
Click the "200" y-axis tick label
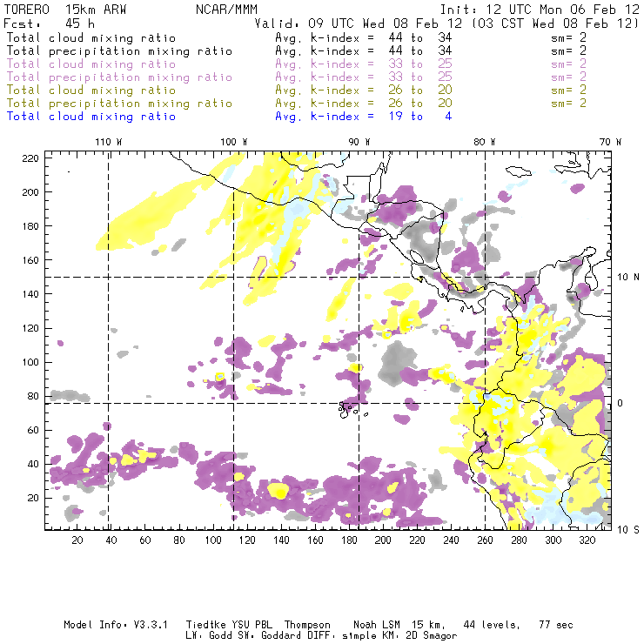click(x=30, y=192)
